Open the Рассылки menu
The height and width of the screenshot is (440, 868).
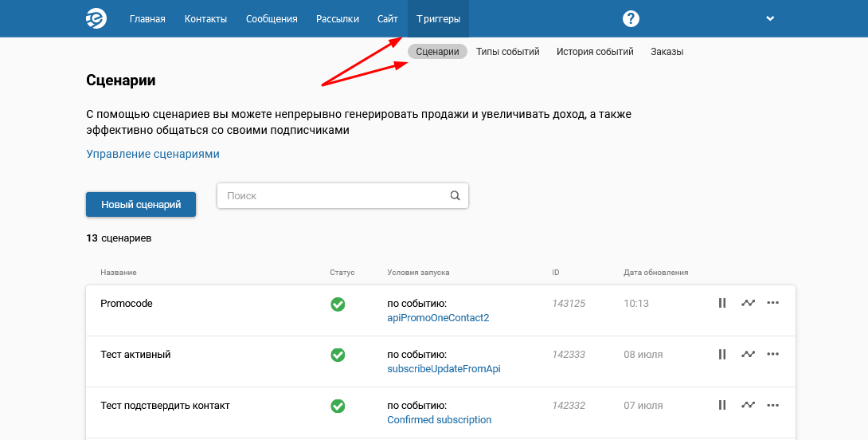coord(338,19)
